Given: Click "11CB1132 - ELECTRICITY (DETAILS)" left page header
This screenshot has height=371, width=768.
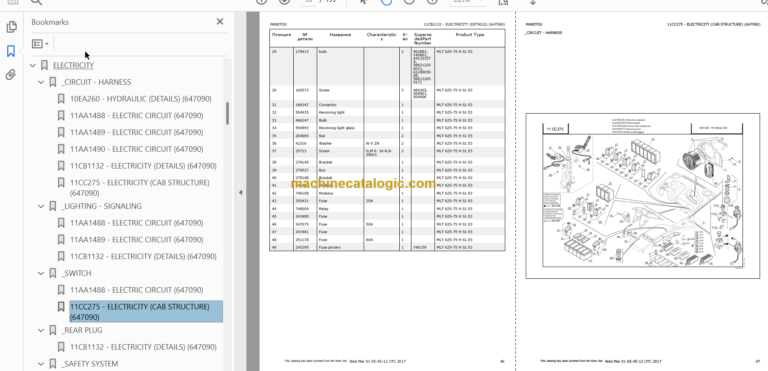Looking at the screenshot, I should (x=463, y=24).
